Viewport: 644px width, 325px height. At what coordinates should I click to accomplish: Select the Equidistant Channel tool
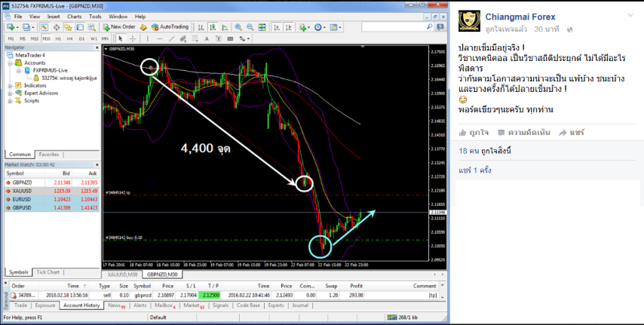coord(183,38)
